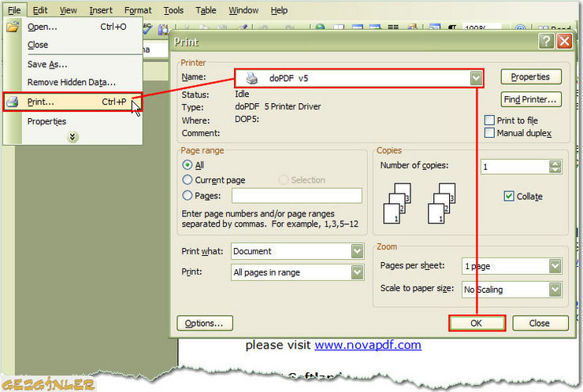Image resolution: width=583 pixels, height=392 pixels.
Task: Open the Edit menu
Action: [x=40, y=10]
